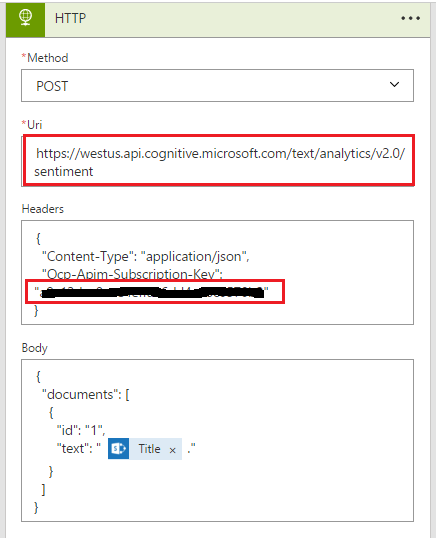Click inside the Body JSON box
The image size is (436, 538).
point(217,441)
